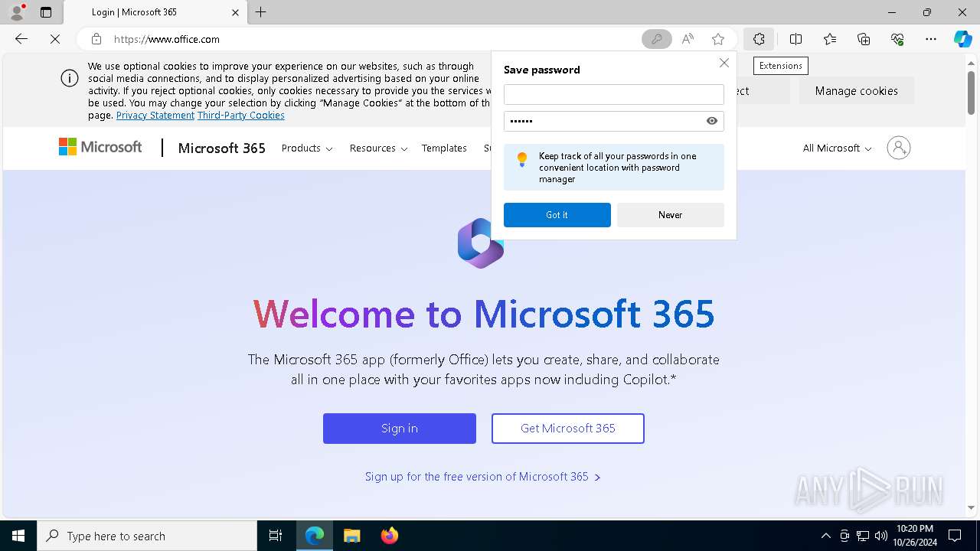Click the address bar URL

click(x=167, y=39)
